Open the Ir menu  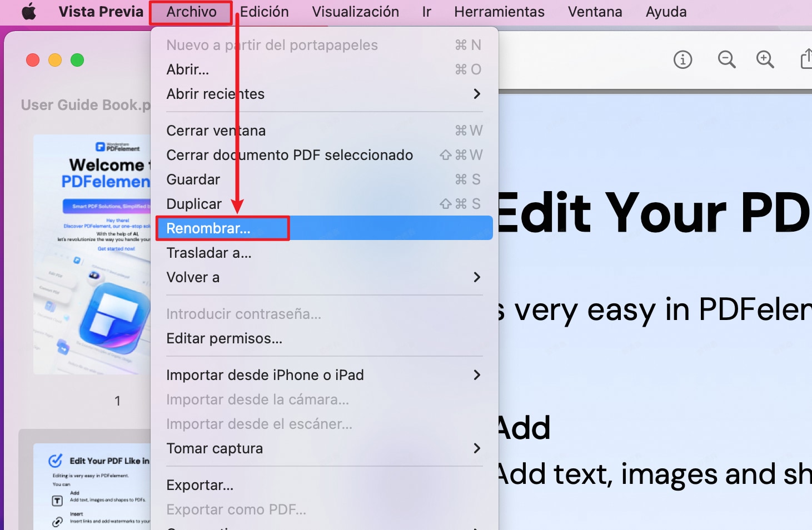pos(426,12)
